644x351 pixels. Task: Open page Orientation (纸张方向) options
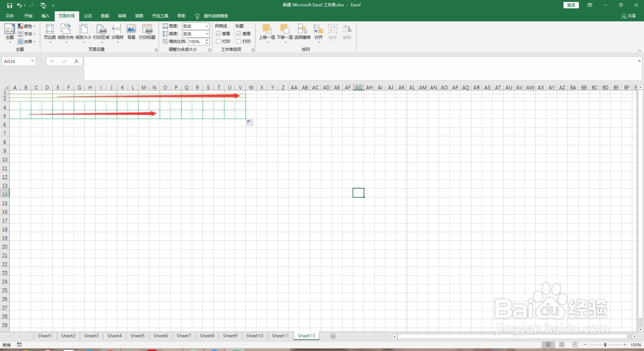pos(66,33)
